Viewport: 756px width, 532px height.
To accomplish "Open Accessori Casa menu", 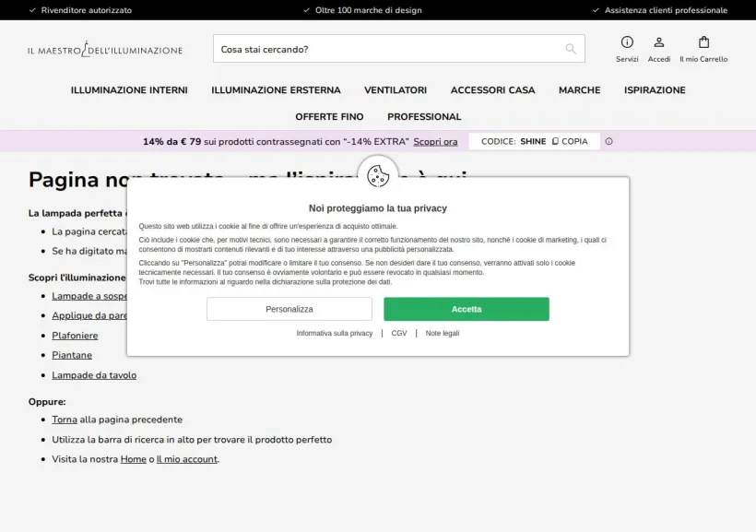I will click(492, 90).
